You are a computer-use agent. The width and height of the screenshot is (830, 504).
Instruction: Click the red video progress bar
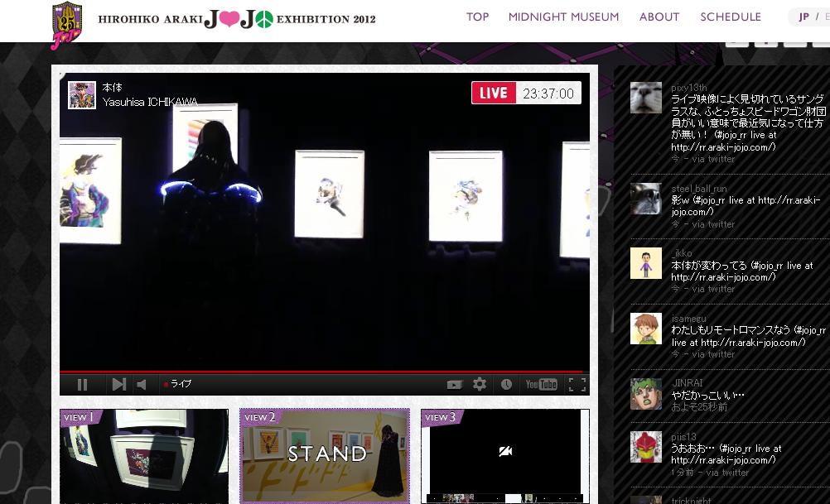coord(325,372)
